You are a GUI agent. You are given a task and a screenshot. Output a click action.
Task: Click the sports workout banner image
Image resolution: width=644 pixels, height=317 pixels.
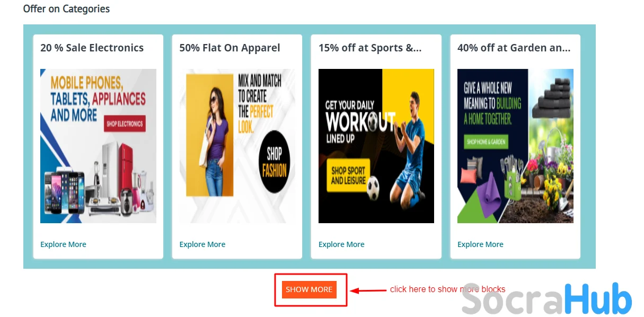(376, 146)
